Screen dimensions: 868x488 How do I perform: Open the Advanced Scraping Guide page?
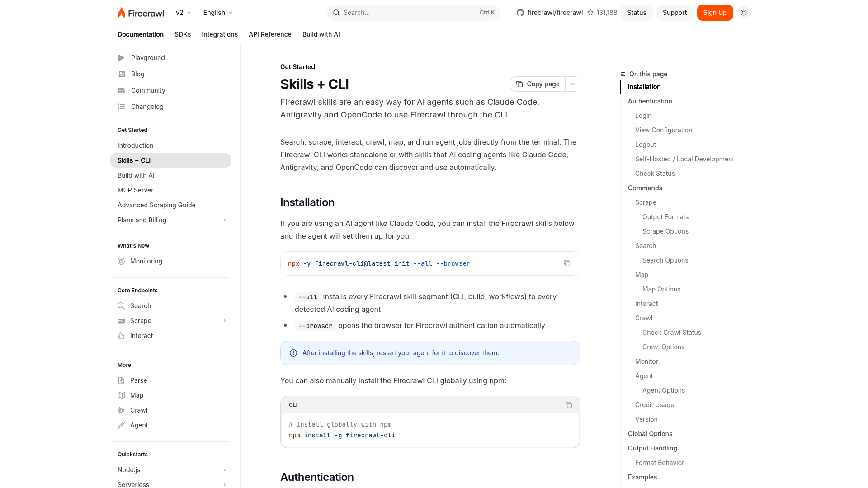pyautogui.click(x=156, y=205)
